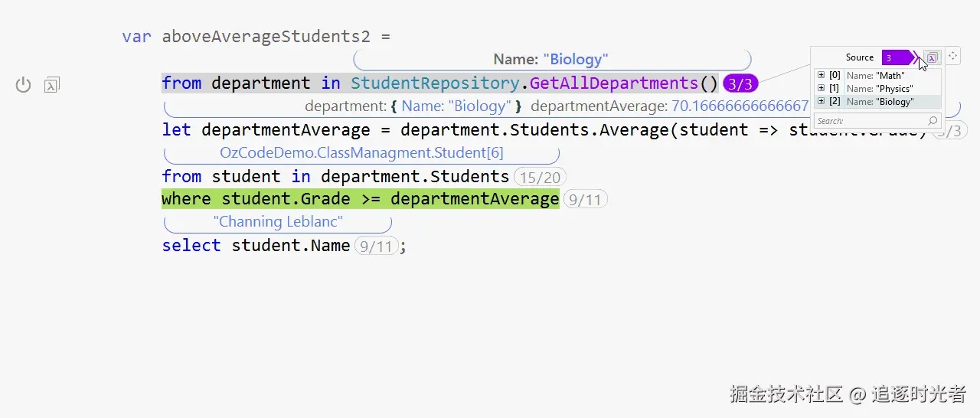This screenshot has width=980, height=418.
Task: Click the Name: "Biology" tooltip above the query
Action: coord(551,59)
